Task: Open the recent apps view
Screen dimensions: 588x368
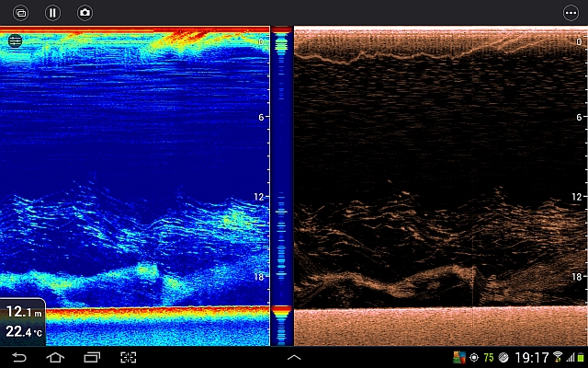Action: pyautogui.click(x=92, y=357)
